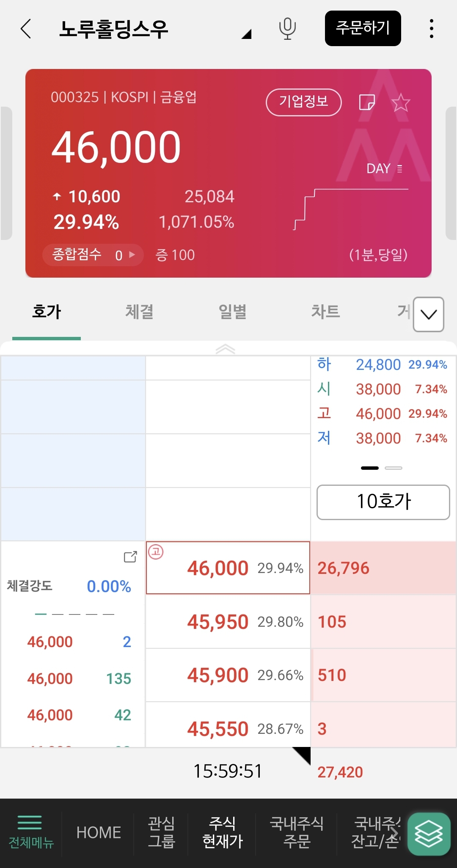Activate the microphone voice search icon
Screen dimensions: 457x868
pyautogui.click(x=287, y=29)
